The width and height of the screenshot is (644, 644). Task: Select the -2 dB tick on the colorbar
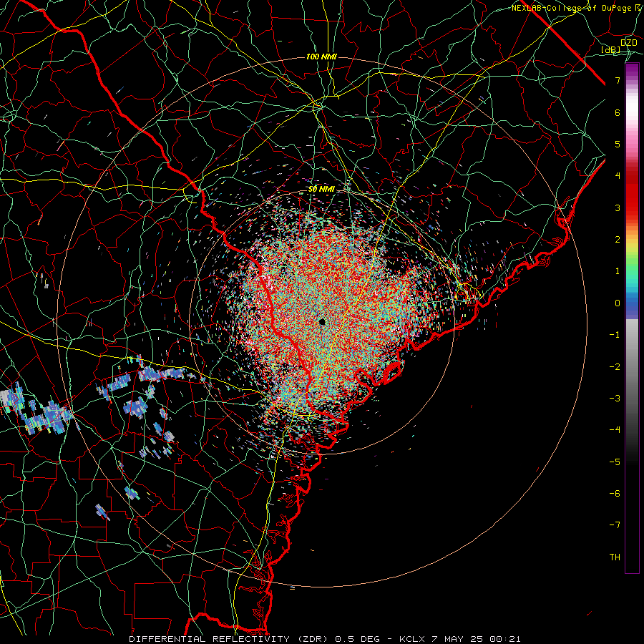pos(615,367)
